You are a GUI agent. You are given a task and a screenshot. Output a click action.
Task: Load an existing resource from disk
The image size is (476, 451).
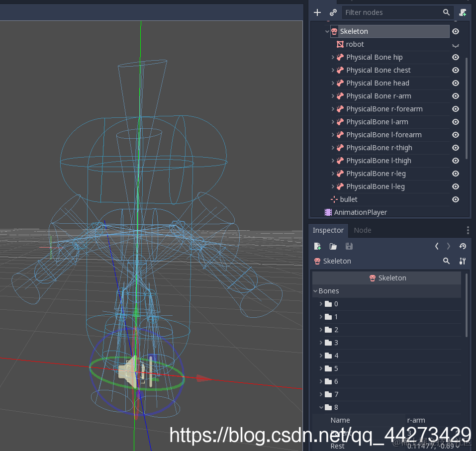pos(333,246)
